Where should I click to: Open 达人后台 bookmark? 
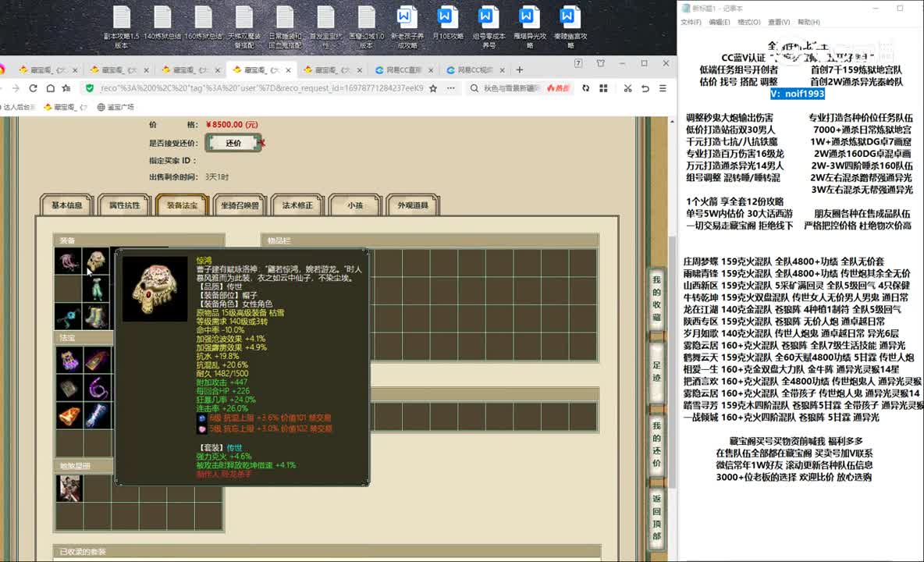click(18, 107)
